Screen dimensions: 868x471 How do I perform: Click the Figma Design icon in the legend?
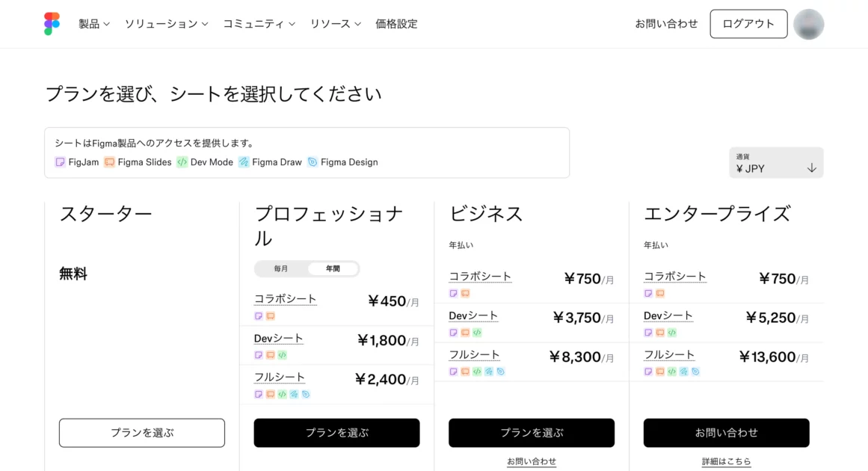[313, 162]
